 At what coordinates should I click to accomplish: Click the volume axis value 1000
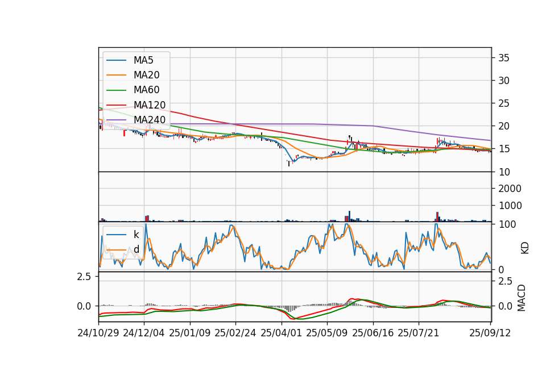[x=510, y=206]
